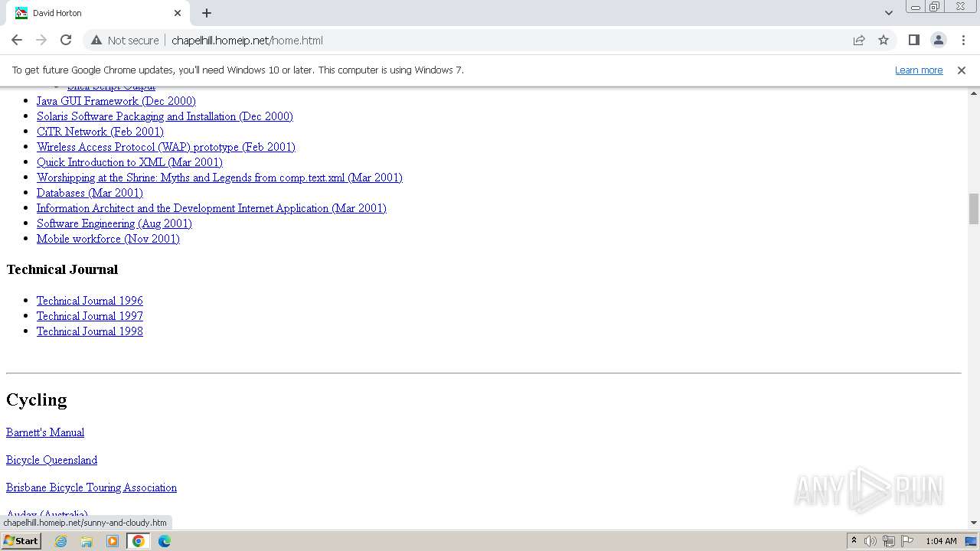Share this page from the address bar
This screenshot has width=980, height=551.
(859, 40)
